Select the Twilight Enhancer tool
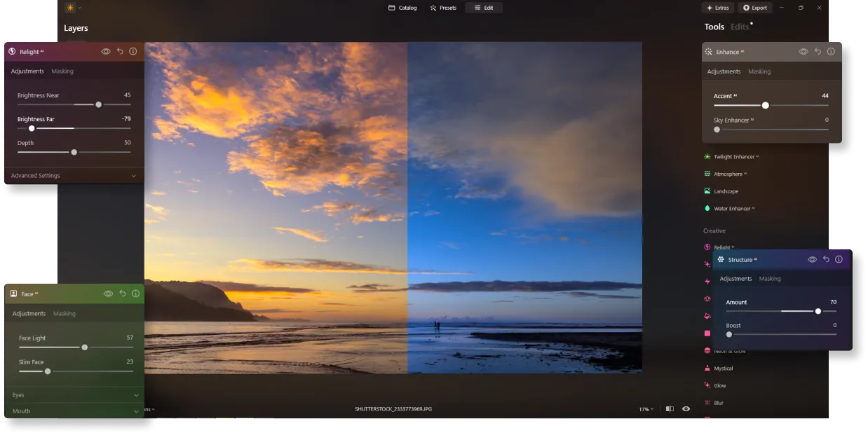 pos(733,157)
